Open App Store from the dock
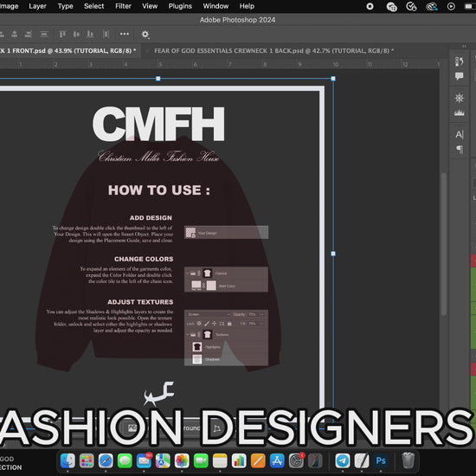This screenshot has width=476, height=476. [x=277, y=460]
